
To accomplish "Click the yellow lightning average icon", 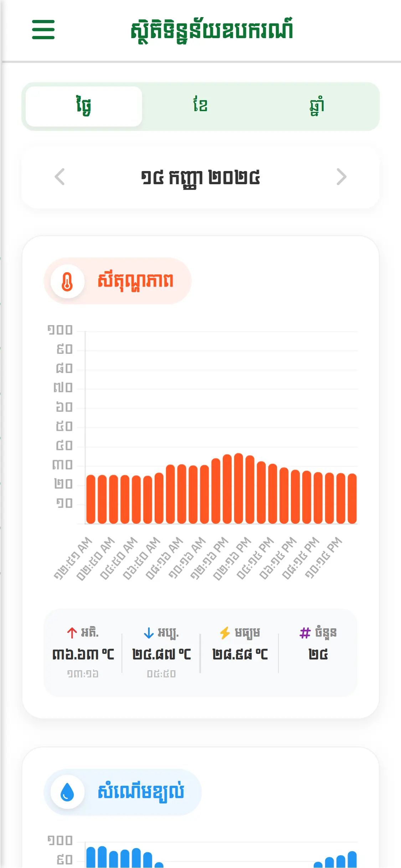I will [225, 633].
